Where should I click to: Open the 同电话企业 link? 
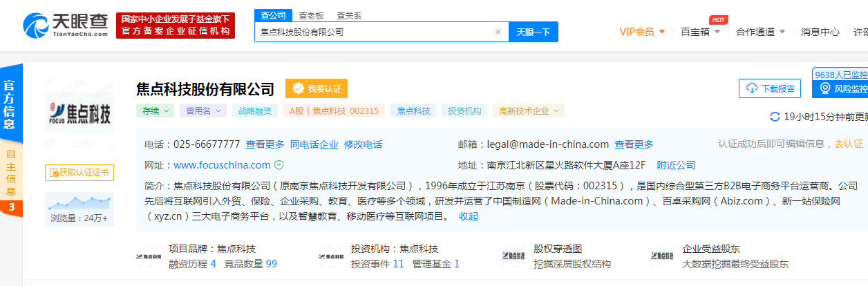tap(314, 144)
